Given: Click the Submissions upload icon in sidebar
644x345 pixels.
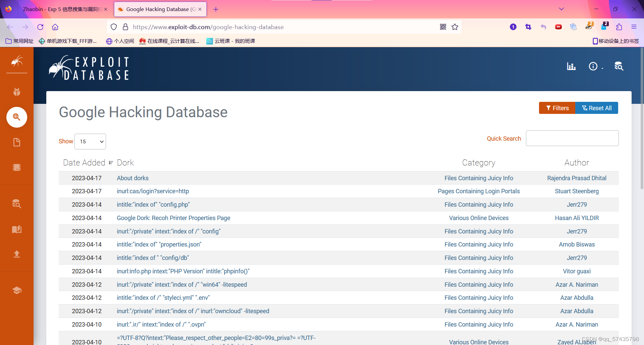Looking at the screenshot, I should (x=17, y=254).
